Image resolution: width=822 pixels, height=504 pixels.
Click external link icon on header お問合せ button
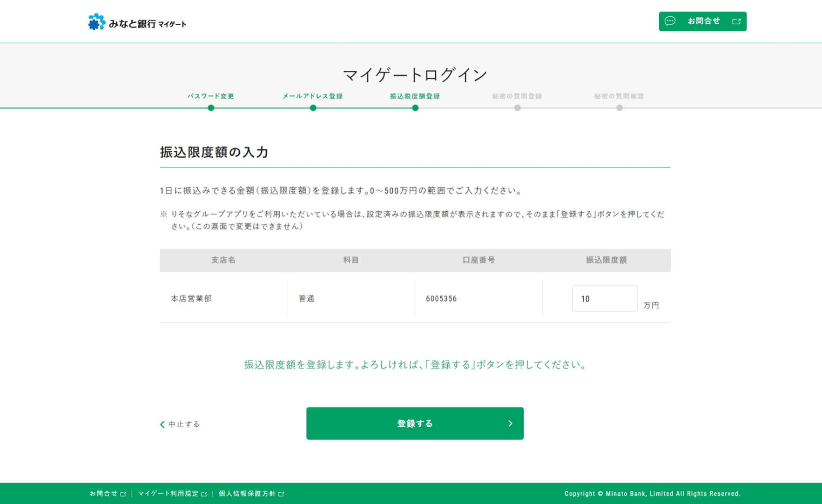[x=736, y=21]
